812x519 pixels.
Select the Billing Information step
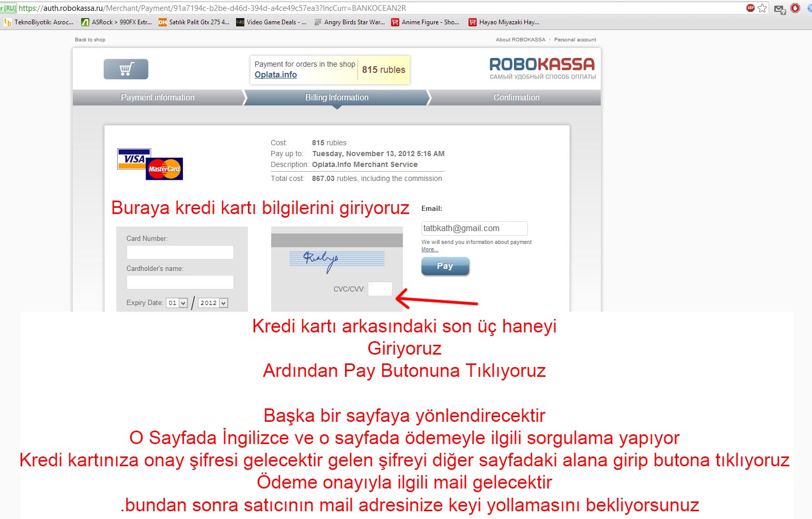click(337, 98)
